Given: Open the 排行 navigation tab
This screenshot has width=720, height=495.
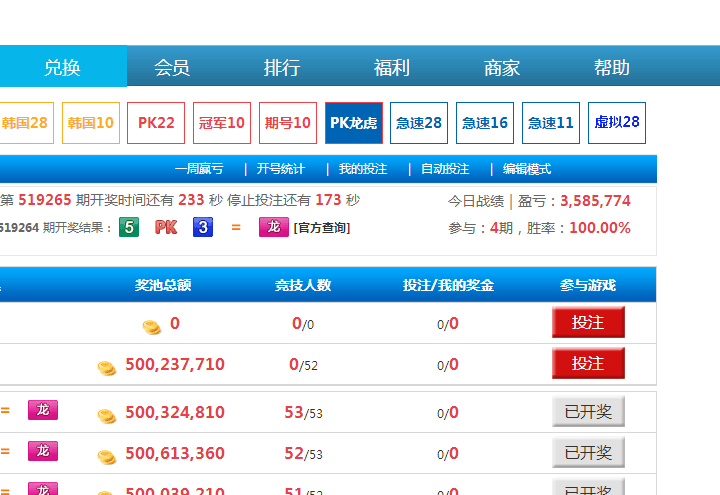Looking at the screenshot, I should (282, 68).
